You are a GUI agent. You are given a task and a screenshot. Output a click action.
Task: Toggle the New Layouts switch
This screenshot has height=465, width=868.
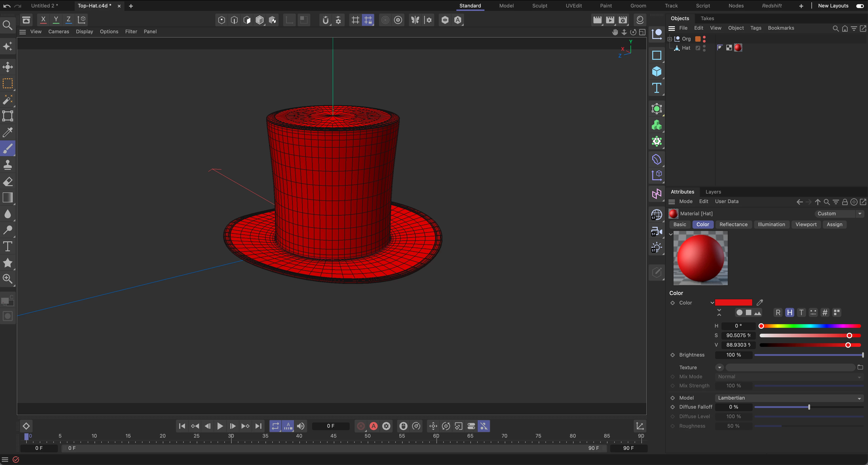tap(860, 6)
